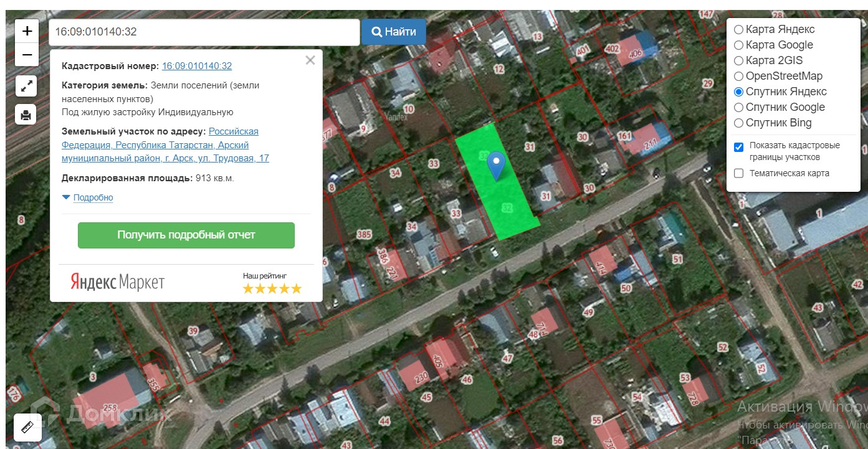Select Карта Google map layer

pos(738,45)
